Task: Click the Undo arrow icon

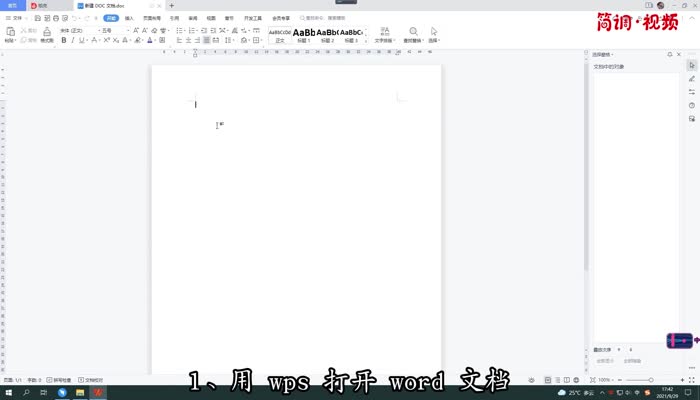Action: coord(74,18)
